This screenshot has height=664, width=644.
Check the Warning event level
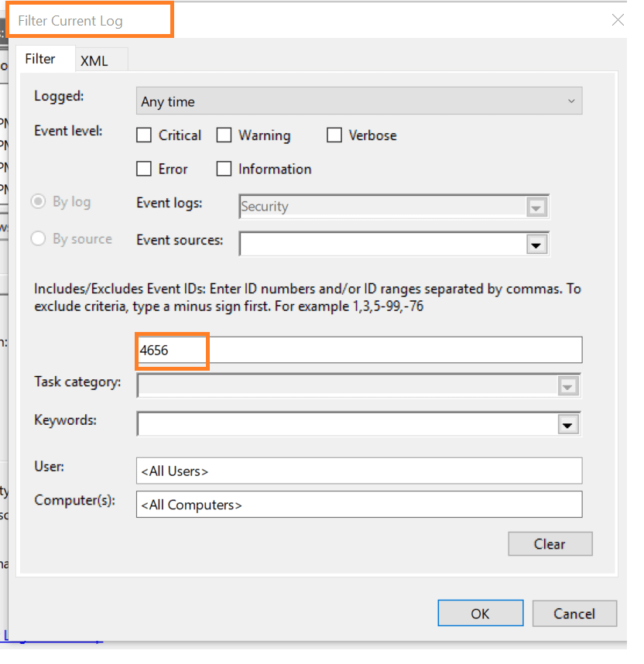point(225,135)
